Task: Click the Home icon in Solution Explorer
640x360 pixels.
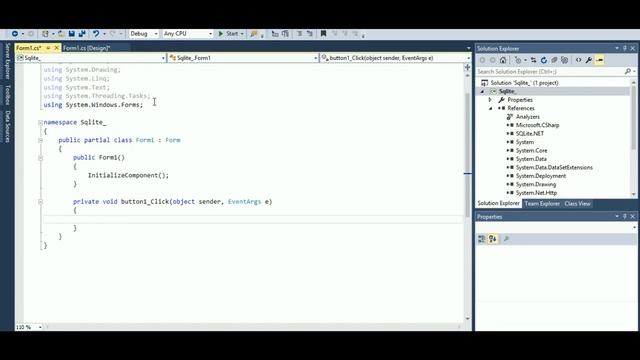Action: [503, 60]
